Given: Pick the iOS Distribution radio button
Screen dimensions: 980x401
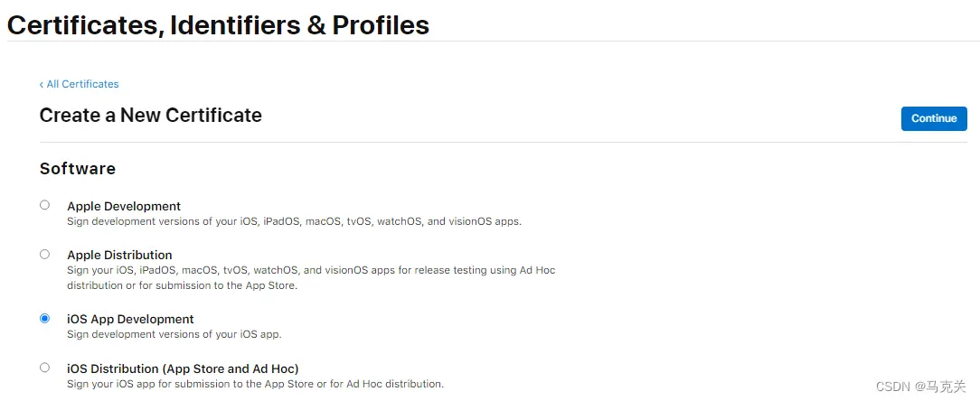Looking at the screenshot, I should pyautogui.click(x=44, y=368).
